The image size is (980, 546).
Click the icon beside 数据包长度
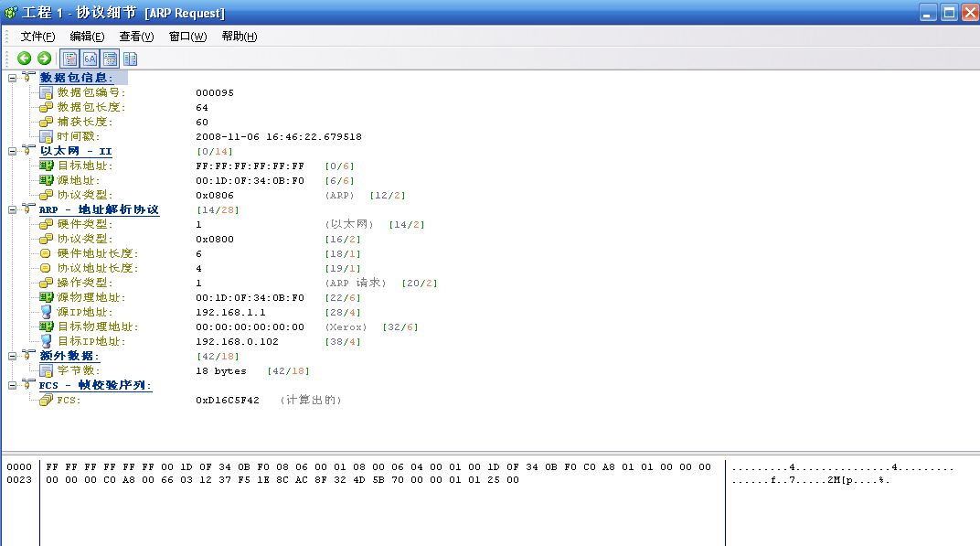[47, 107]
